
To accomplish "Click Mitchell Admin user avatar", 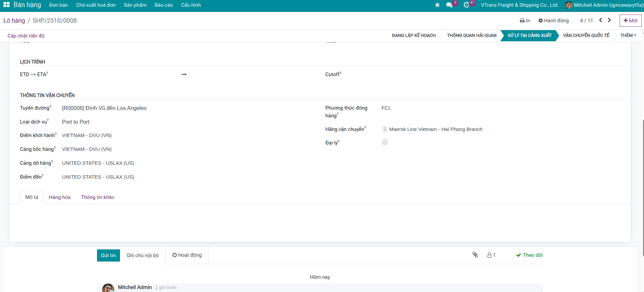I will click(x=569, y=5).
